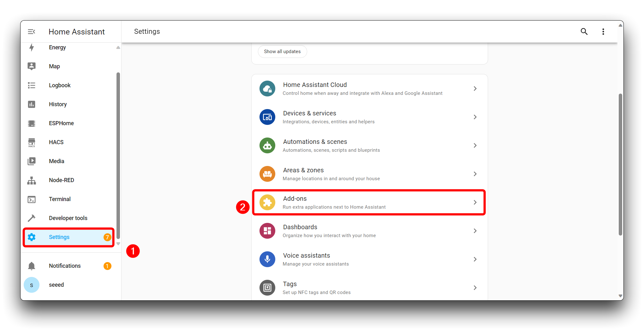The width and height of the screenshot is (644, 331).
Task: Click the Home Assistant Cloud icon
Action: click(267, 89)
